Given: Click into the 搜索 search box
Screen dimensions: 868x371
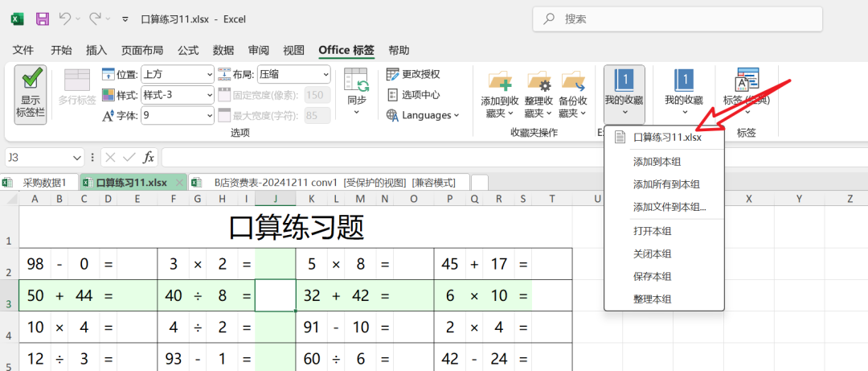Looking at the screenshot, I should click(677, 19).
